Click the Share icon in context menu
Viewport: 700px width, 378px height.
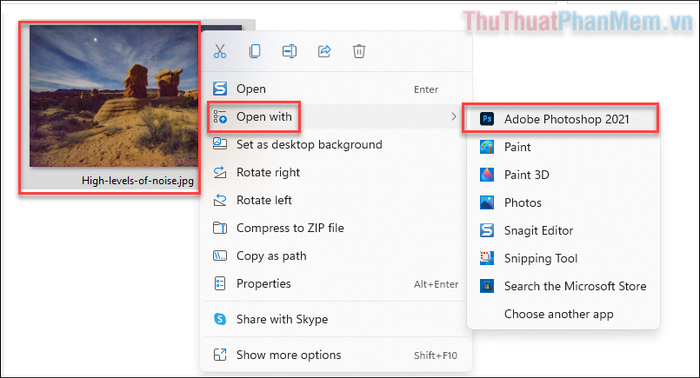[x=324, y=51]
